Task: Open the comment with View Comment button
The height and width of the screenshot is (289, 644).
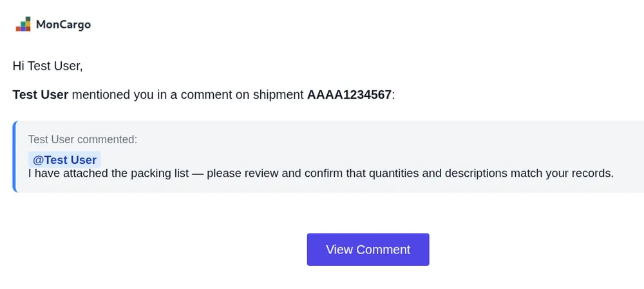Action: [368, 250]
